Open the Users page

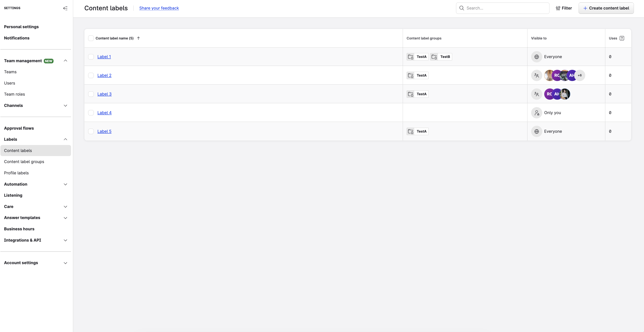(10, 83)
